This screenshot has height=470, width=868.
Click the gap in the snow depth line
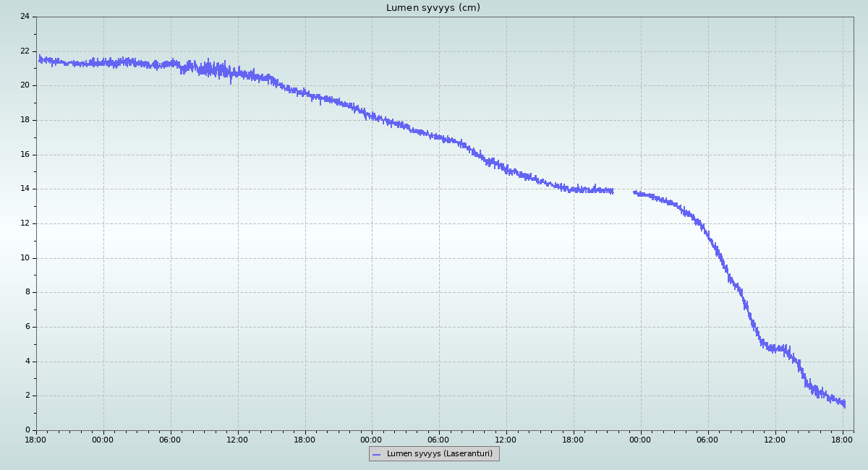coord(624,192)
